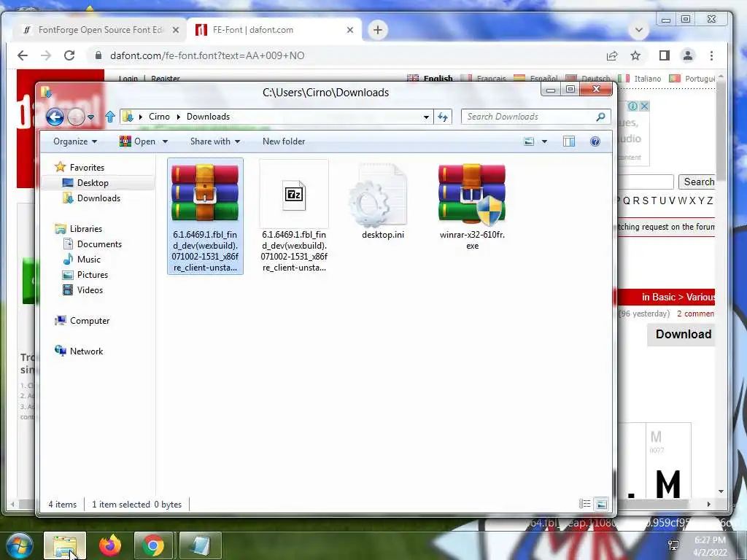Open the recent locations dropdown beside Forward
Image resolution: width=747 pixels, height=560 pixels.
(x=91, y=117)
